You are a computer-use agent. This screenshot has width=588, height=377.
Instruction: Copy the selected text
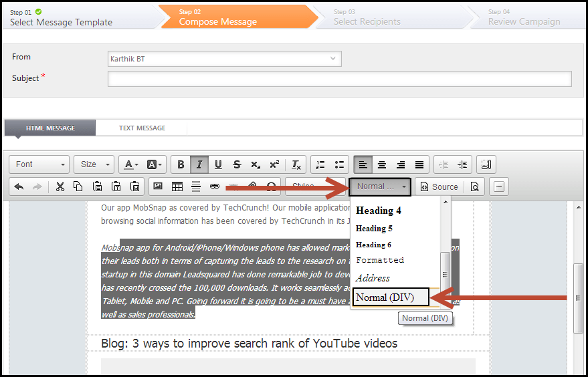pyautogui.click(x=78, y=186)
